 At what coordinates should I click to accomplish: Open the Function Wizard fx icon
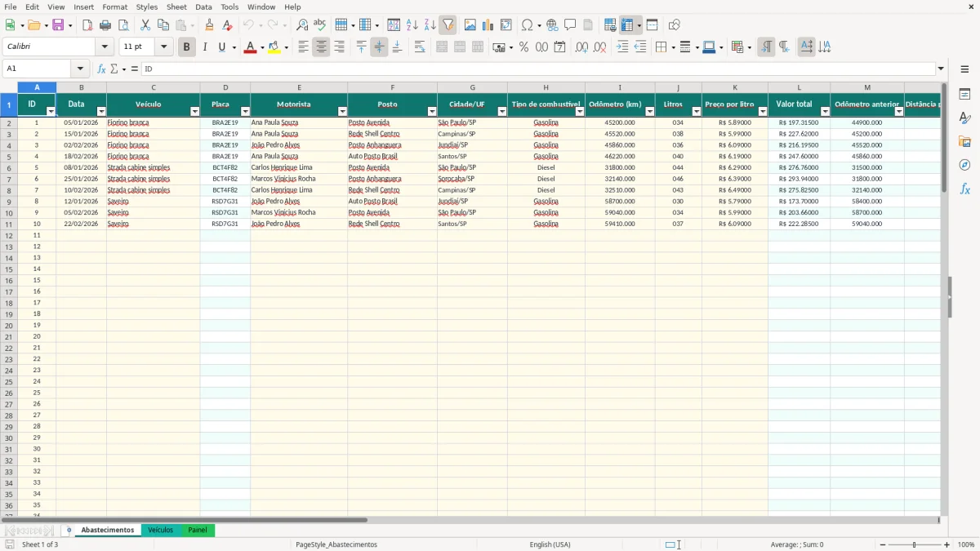click(102, 69)
